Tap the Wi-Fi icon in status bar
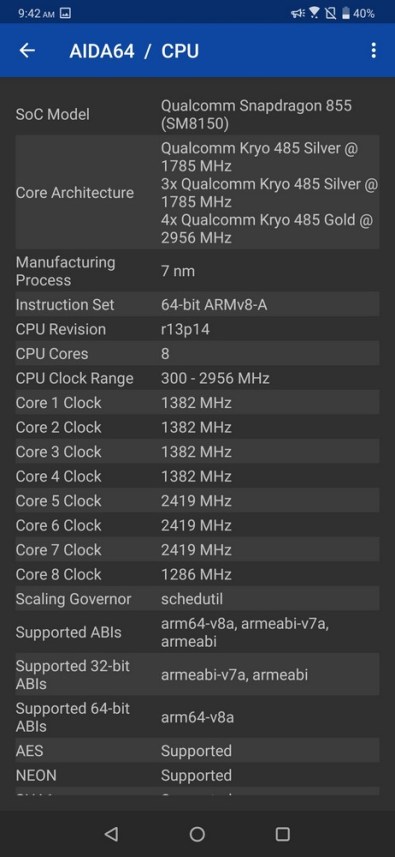Image resolution: width=395 pixels, height=857 pixels. pyautogui.click(x=314, y=13)
